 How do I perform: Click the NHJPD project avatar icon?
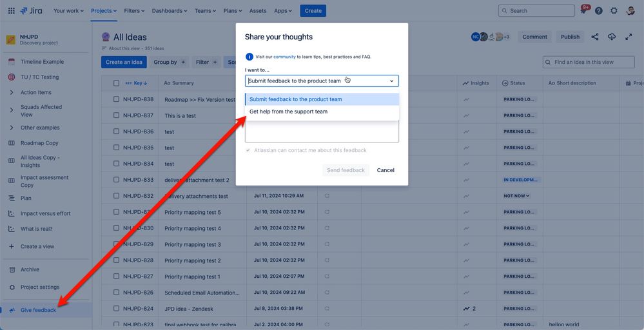tap(11, 40)
